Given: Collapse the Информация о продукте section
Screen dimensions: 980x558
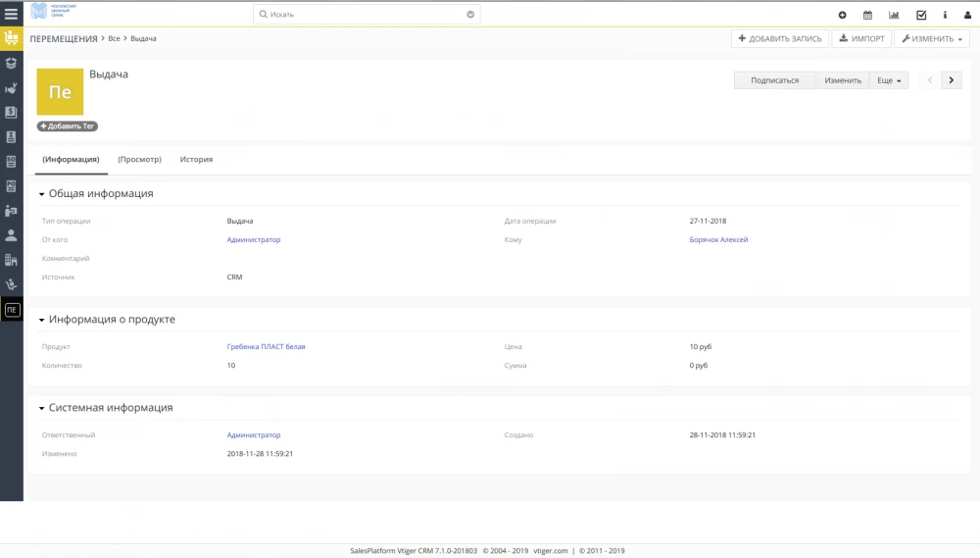Looking at the screenshot, I should coord(42,320).
